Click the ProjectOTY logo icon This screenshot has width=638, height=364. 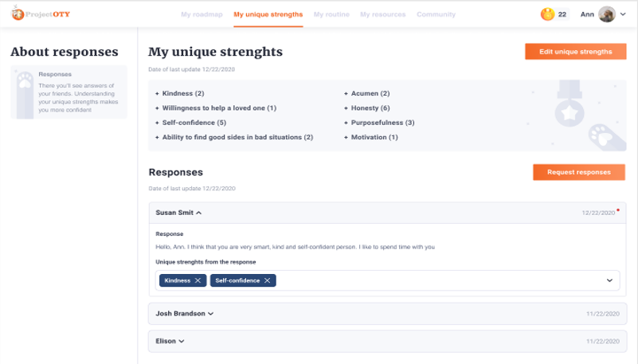18,14
